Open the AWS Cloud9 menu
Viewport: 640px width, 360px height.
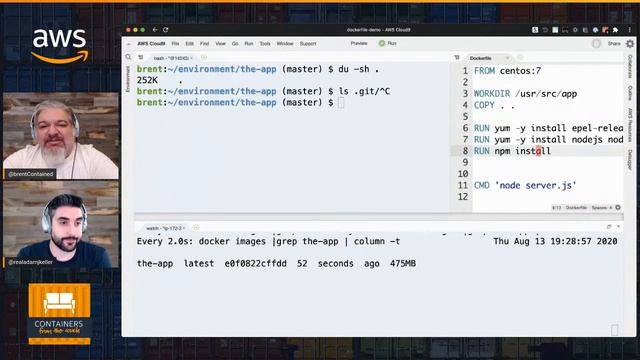pyautogui.click(x=151, y=44)
